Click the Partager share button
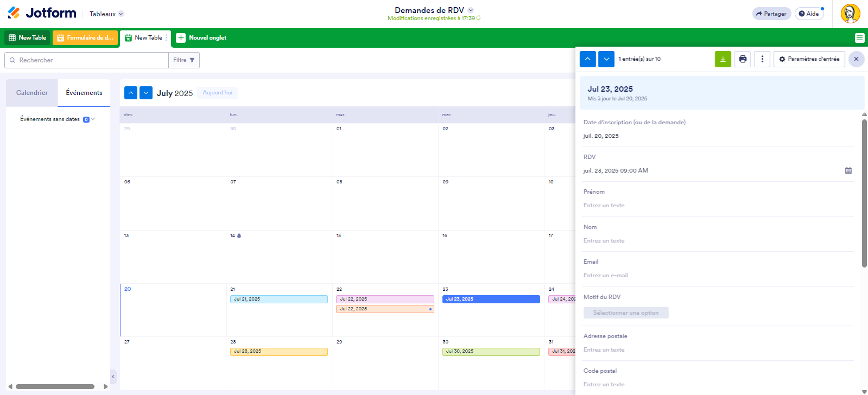 tap(771, 14)
